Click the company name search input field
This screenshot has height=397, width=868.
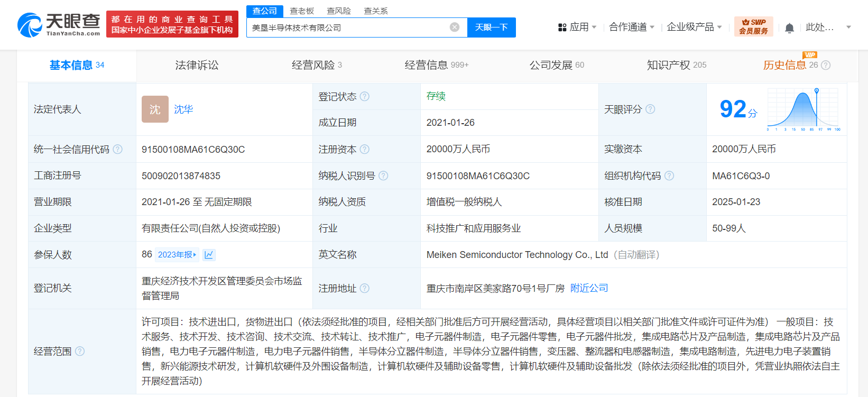(x=349, y=27)
